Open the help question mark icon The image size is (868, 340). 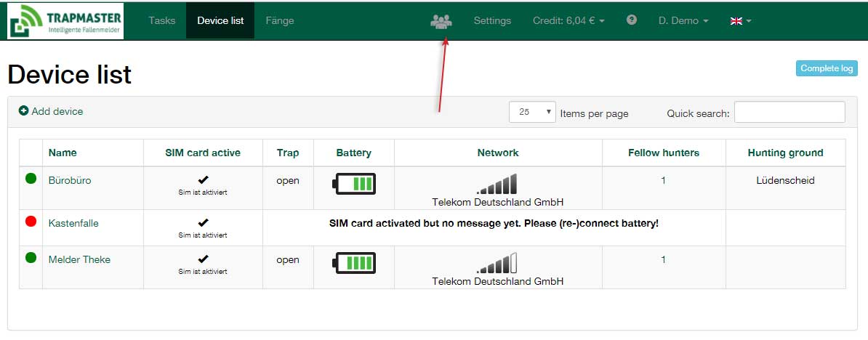tap(632, 20)
